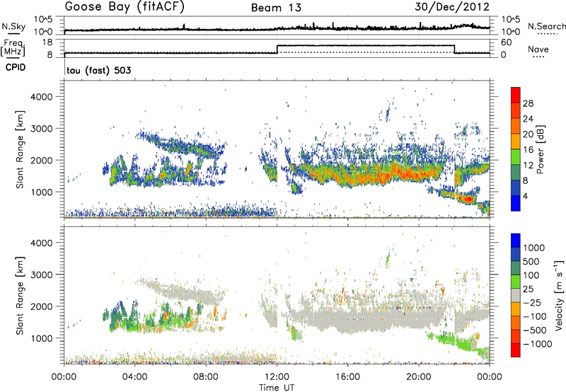This screenshot has width=566, height=392.
Task: Click the date '30/Dec/2012'
Action: 452,6
